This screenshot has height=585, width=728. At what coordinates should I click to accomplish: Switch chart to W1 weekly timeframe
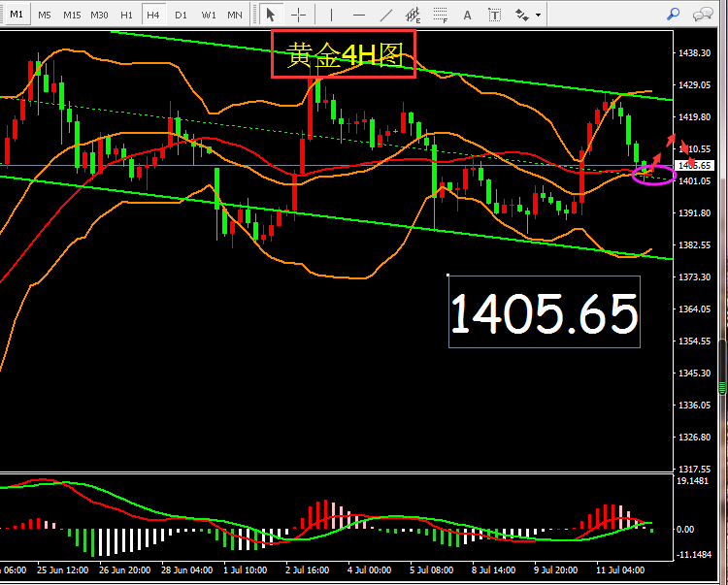209,15
